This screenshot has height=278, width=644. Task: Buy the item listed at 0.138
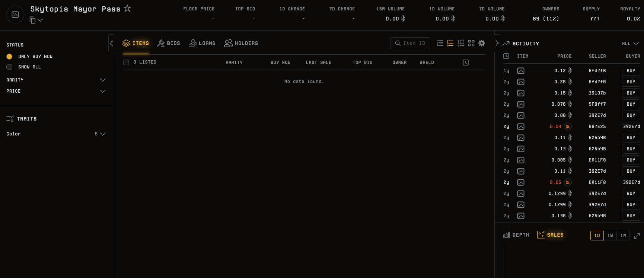click(631, 216)
